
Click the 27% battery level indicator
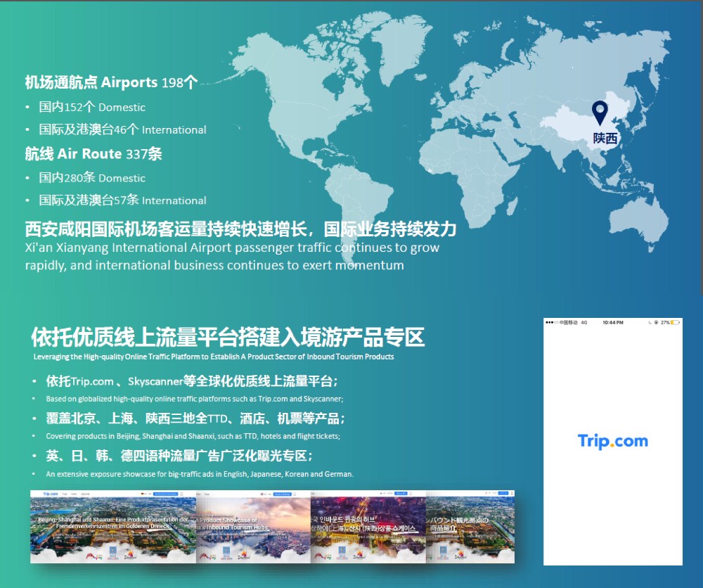coord(664,323)
